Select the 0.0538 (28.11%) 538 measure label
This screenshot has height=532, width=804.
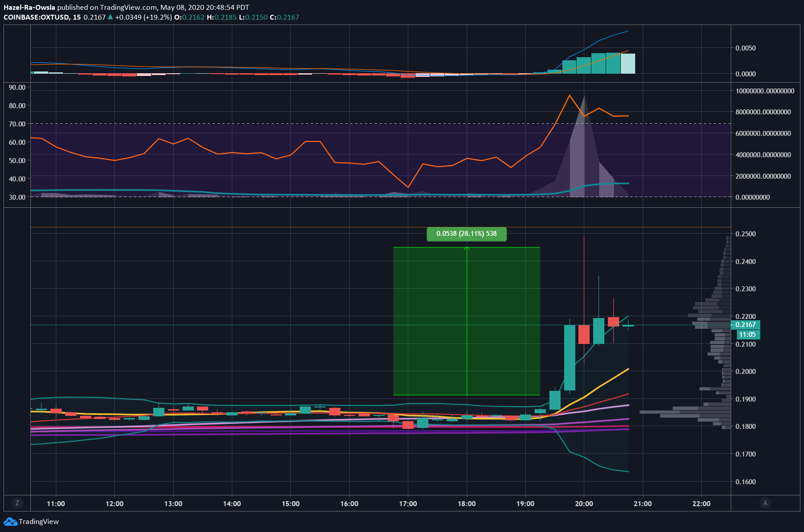click(x=466, y=234)
